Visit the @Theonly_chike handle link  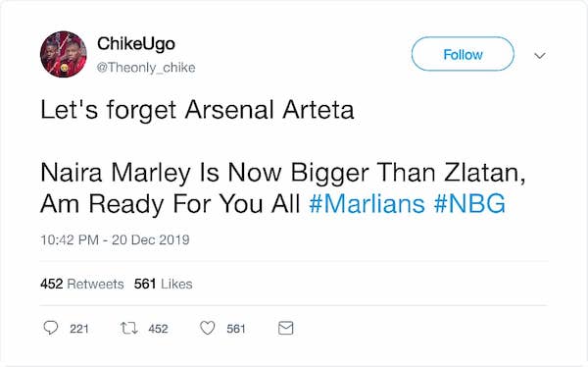pyautogui.click(x=146, y=68)
